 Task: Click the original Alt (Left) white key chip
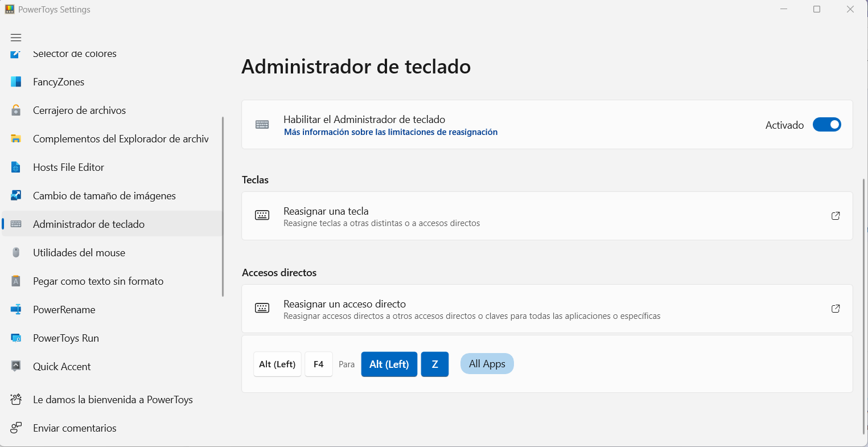pyautogui.click(x=277, y=364)
